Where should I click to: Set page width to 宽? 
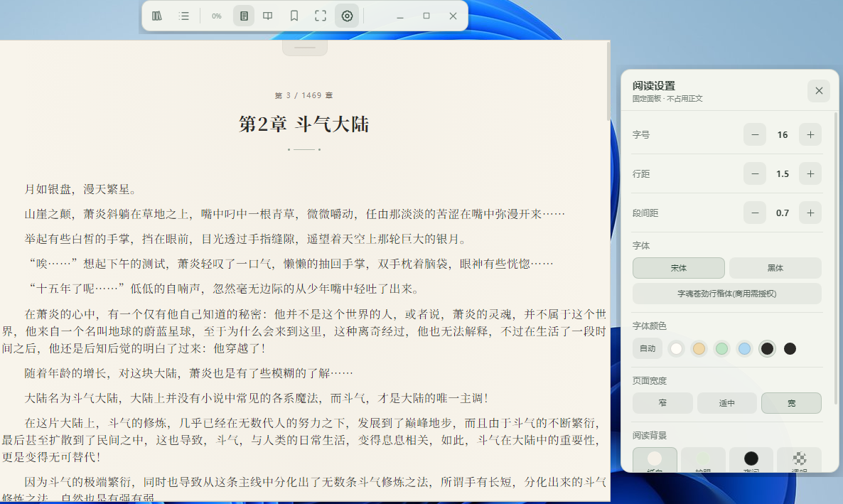[791, 403]
